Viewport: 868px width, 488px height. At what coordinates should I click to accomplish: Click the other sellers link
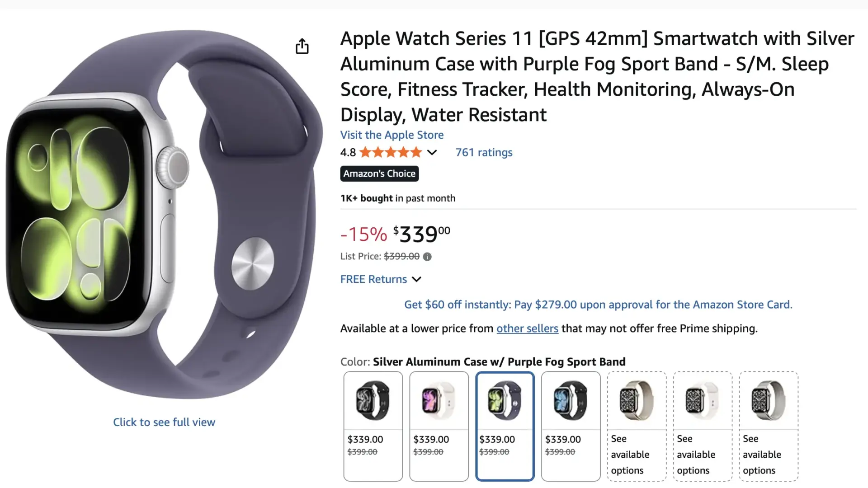(527, 328)
